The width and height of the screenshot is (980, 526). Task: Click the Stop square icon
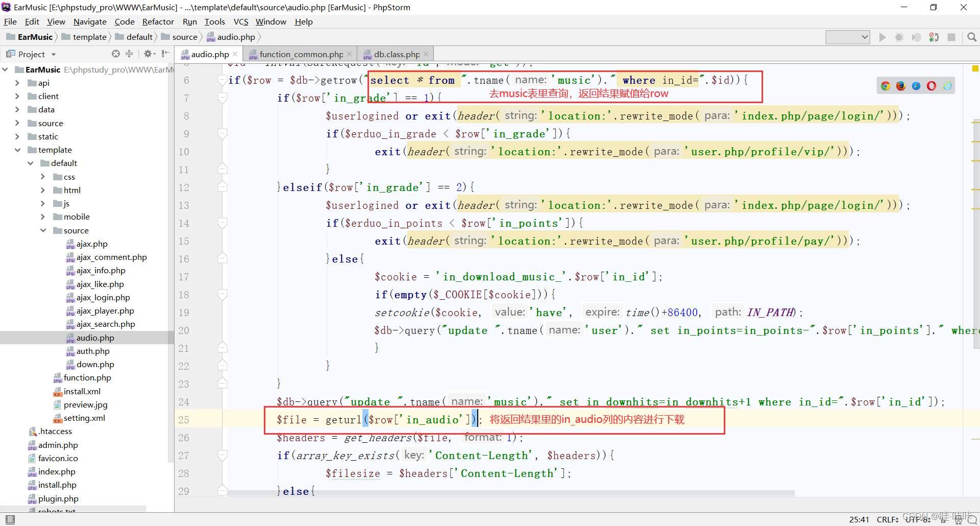point(951,37)
